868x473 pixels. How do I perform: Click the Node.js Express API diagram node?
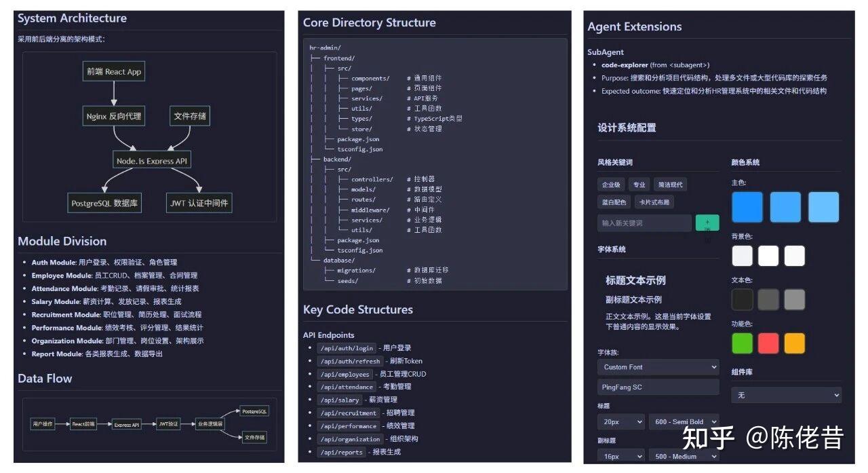(152, 161)
